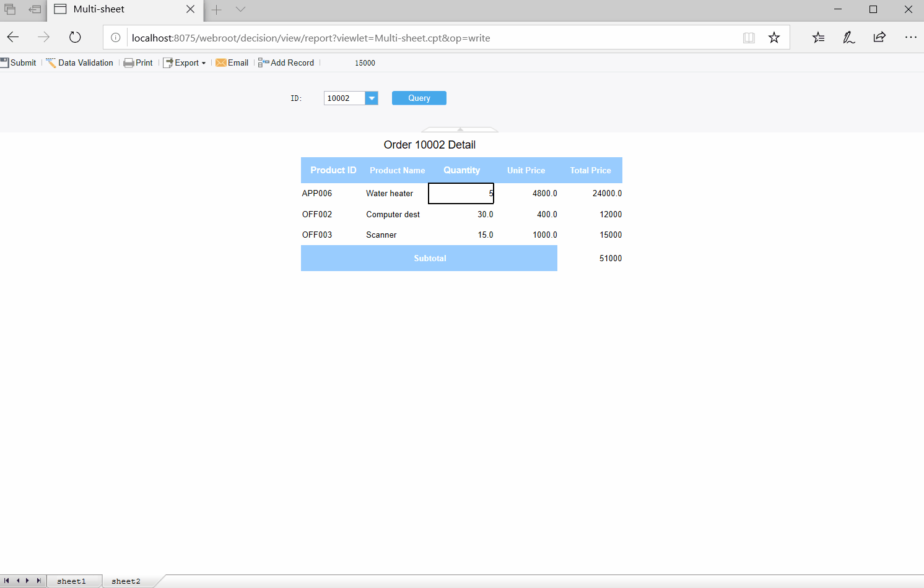Click the Water heater quantity cell
This screenshot has height=588, width=924.
click(x=461, y=193)
